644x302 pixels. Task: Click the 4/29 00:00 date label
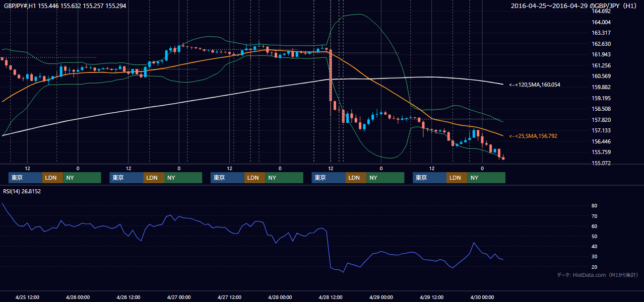[381, 297]
